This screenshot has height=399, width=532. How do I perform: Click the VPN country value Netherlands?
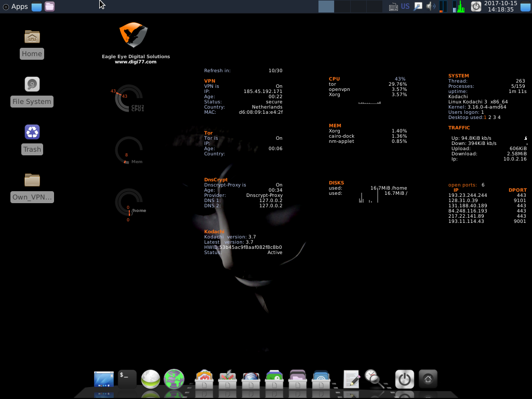coord(267,107)
